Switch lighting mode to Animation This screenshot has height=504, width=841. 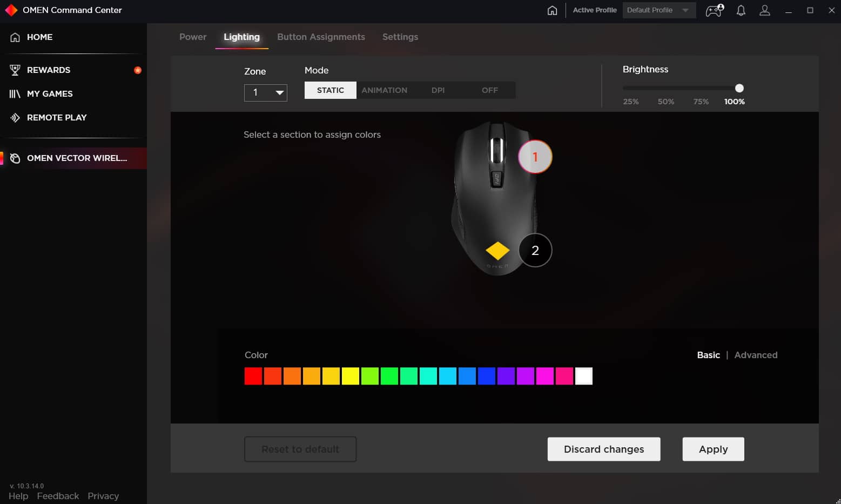[x=384, y=90]
